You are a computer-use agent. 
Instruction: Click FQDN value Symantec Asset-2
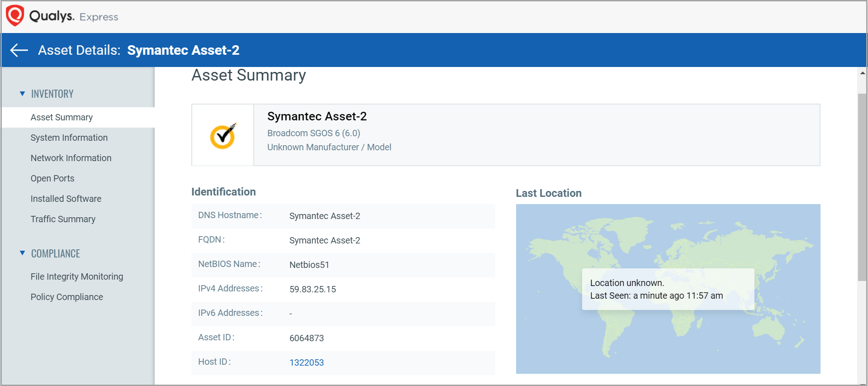[x=325, y=240]
